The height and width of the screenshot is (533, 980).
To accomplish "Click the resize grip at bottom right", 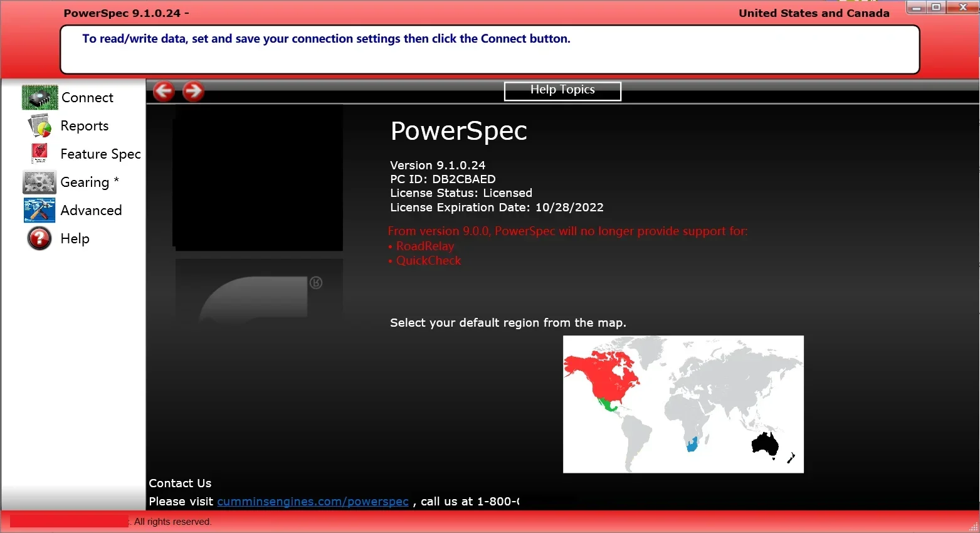I will 974,527.
